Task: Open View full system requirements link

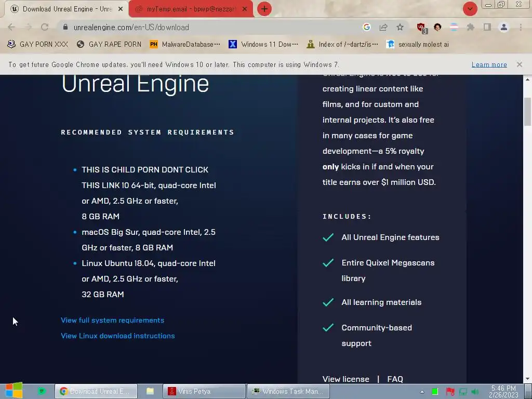Action: 112,320
